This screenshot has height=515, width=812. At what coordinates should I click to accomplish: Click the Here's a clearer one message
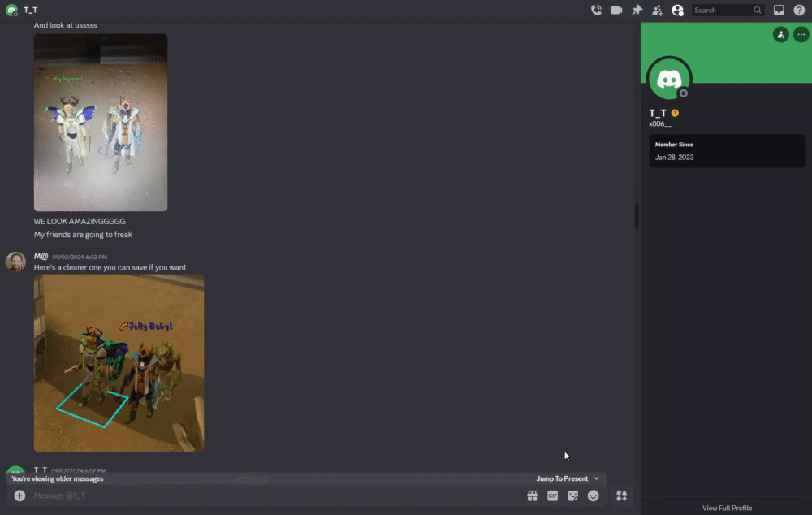pyautogui.click(x=110, y=268)
